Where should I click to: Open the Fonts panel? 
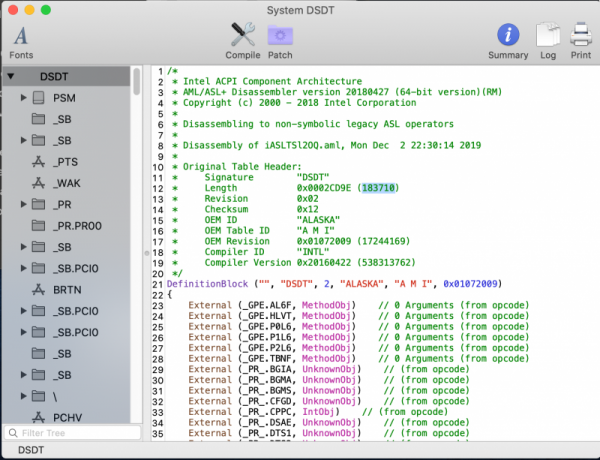pyautogui.click(x=21, y=38)
